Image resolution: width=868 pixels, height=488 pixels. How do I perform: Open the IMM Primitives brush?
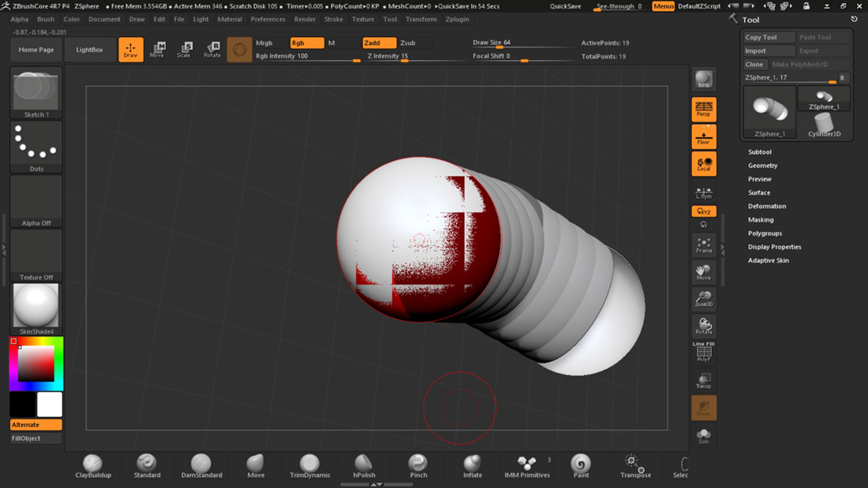pyautogui.click(x=527, y=465)
